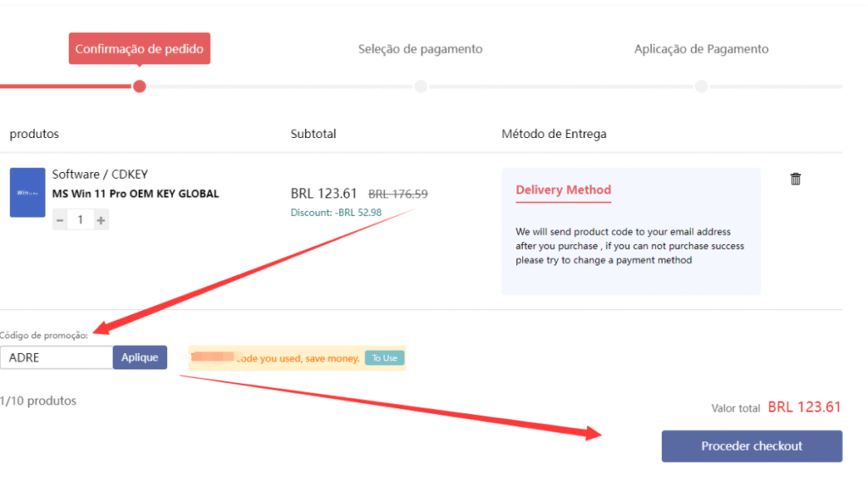868x487 pixels.
Task: Click the last gray progress dot
Action: click(x=701, y=86)
